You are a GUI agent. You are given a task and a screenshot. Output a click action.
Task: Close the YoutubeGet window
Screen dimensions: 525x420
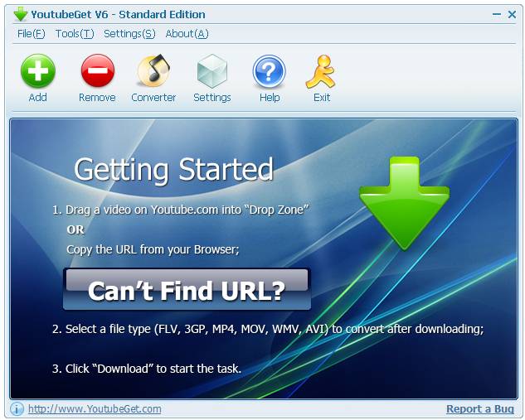point(512,14)
